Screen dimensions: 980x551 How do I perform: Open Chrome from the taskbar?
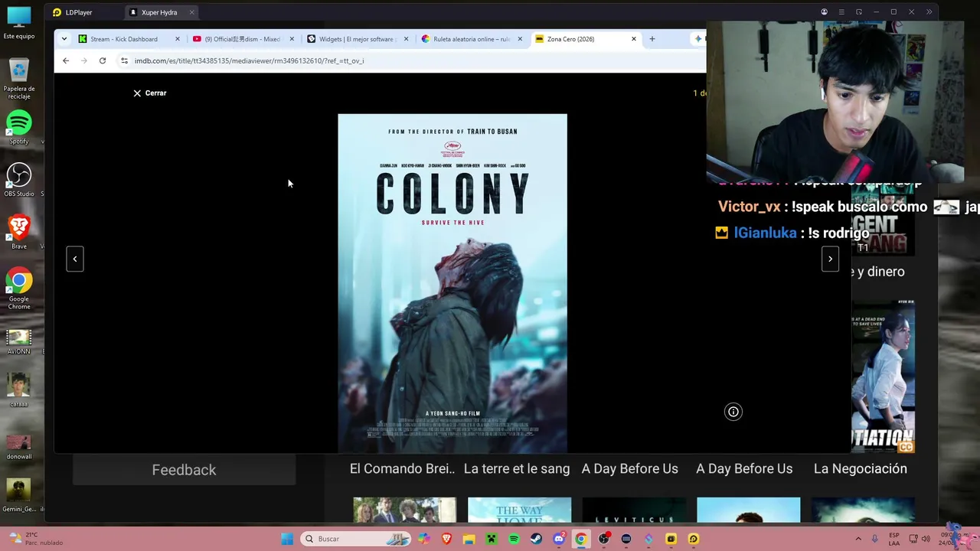coord(581,539)
